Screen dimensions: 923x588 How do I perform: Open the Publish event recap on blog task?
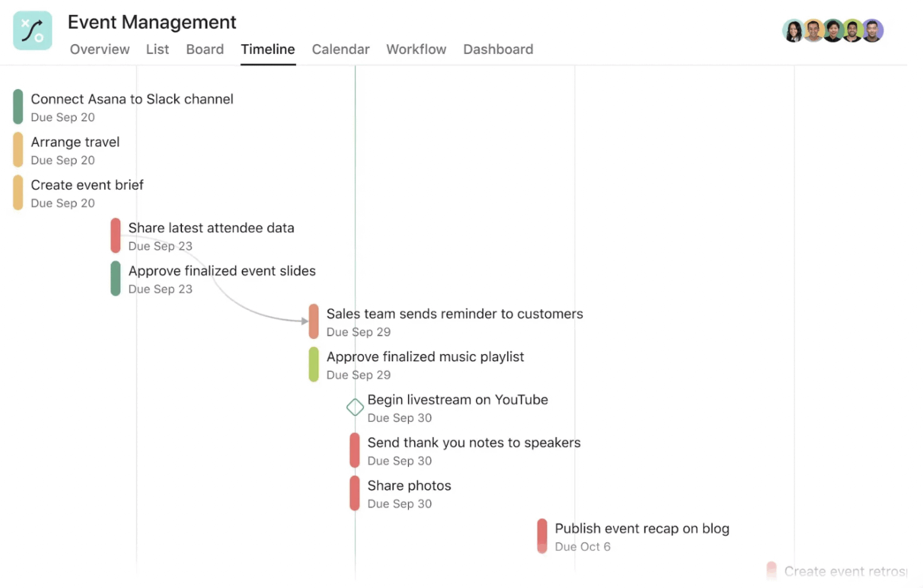pos(641,529)
